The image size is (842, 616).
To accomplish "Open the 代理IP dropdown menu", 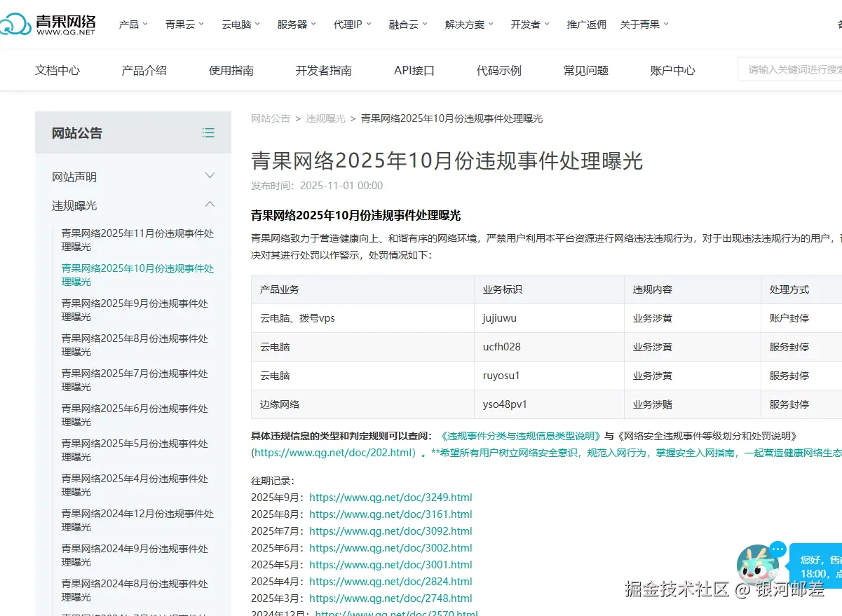I will point(353,25).
